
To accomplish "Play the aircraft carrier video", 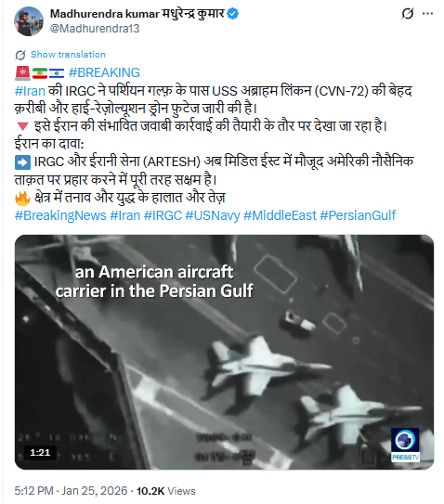I will (224, 352).
